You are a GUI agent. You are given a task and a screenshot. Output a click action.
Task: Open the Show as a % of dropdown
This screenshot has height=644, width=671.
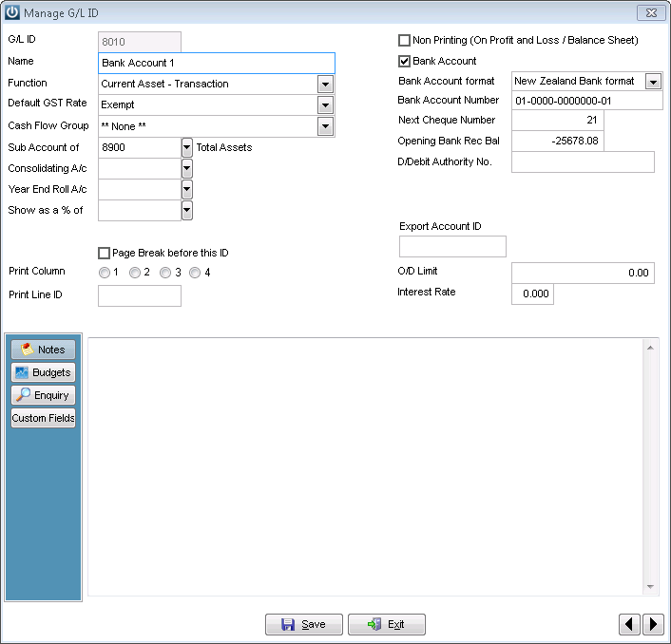pos(187,210)
